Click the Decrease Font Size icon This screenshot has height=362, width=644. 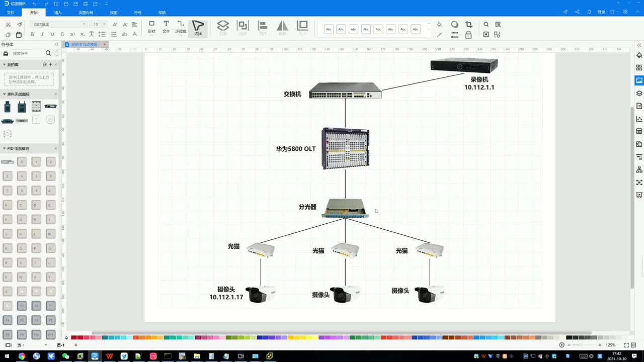[x=125, y=24]
